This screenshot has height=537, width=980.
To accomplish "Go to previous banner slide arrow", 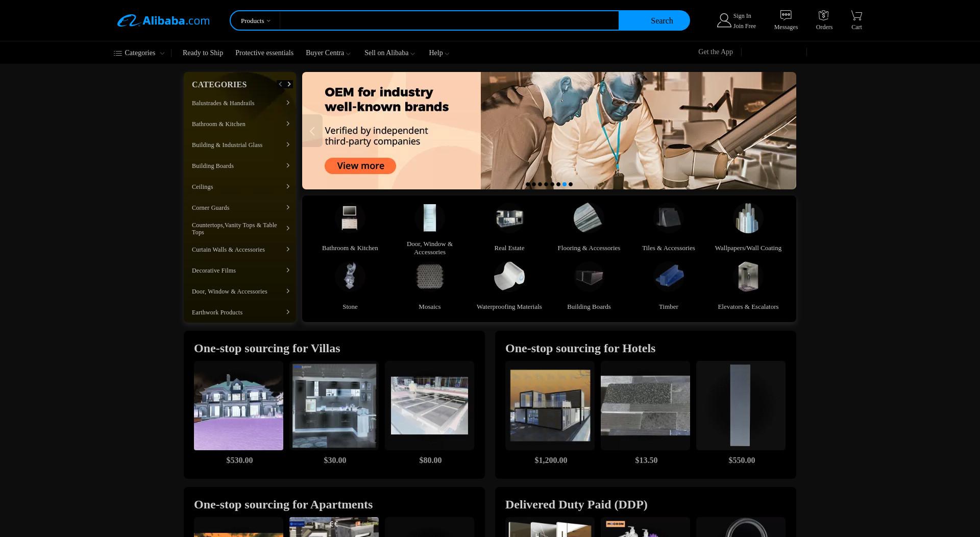I will pyautogui.click(x=312, y=131).
